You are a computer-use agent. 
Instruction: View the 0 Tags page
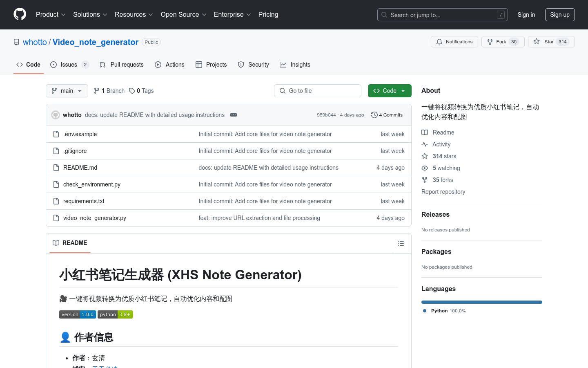(x=141, y=91)
